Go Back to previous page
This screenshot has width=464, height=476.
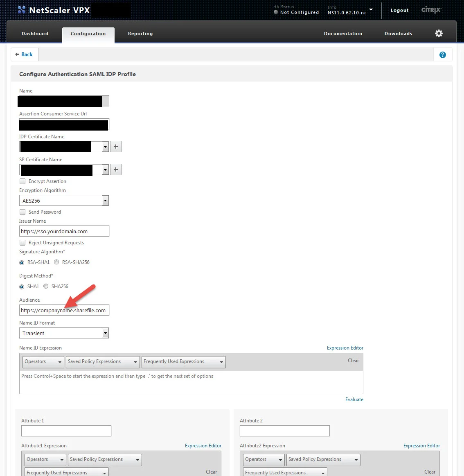coord(24,54)
